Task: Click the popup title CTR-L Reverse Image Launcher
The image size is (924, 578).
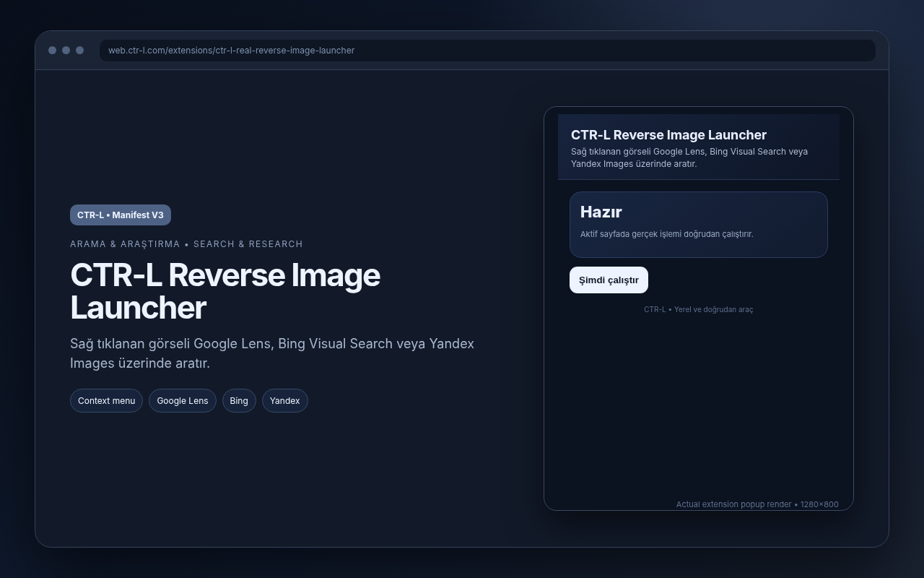Action: click(x=668, y=135)
